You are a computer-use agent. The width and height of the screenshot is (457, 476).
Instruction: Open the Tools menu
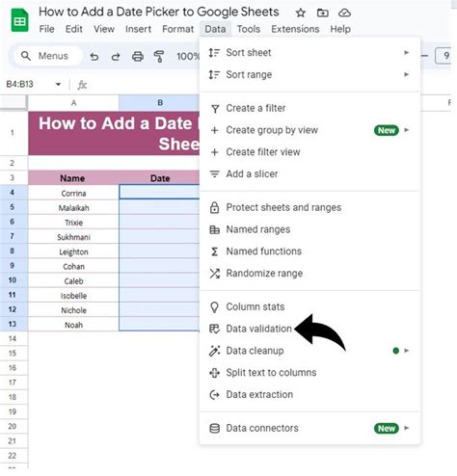point(249,29)
